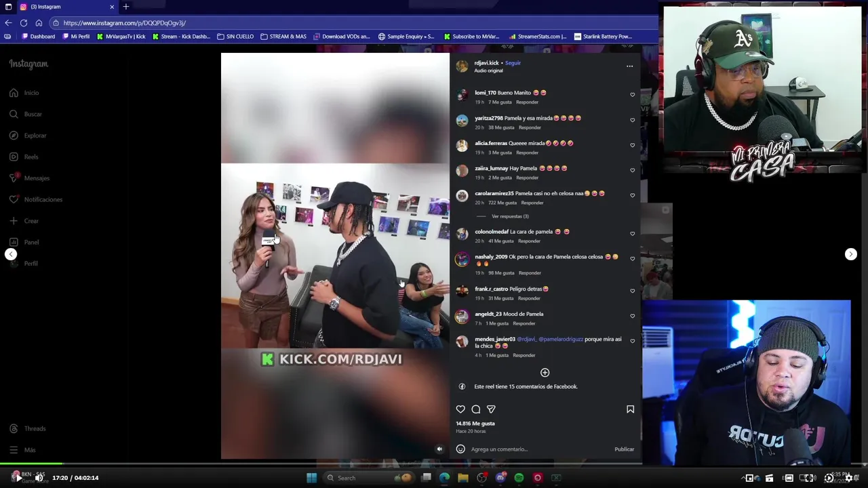Reply to lomi_170 via Responder

527,102
